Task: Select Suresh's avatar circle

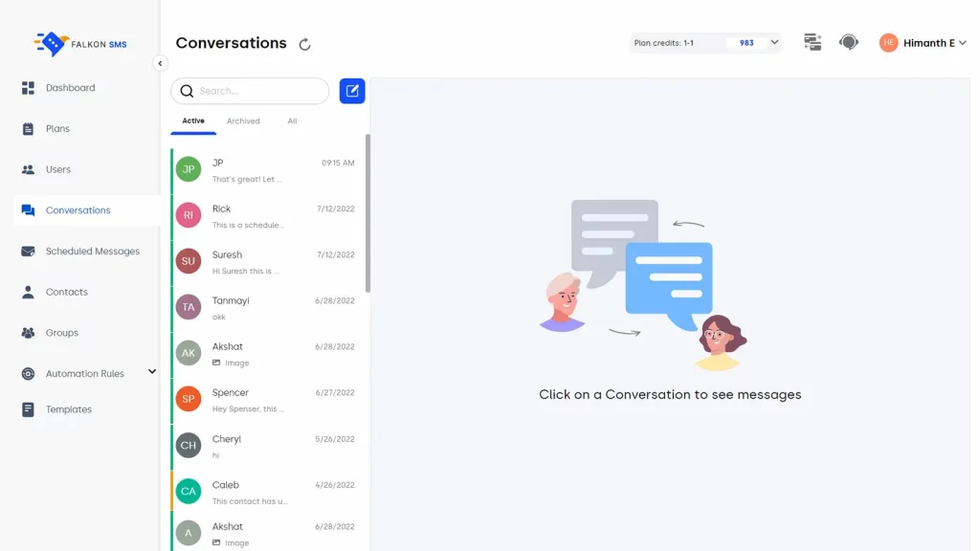Action: [x=188, y=260]
